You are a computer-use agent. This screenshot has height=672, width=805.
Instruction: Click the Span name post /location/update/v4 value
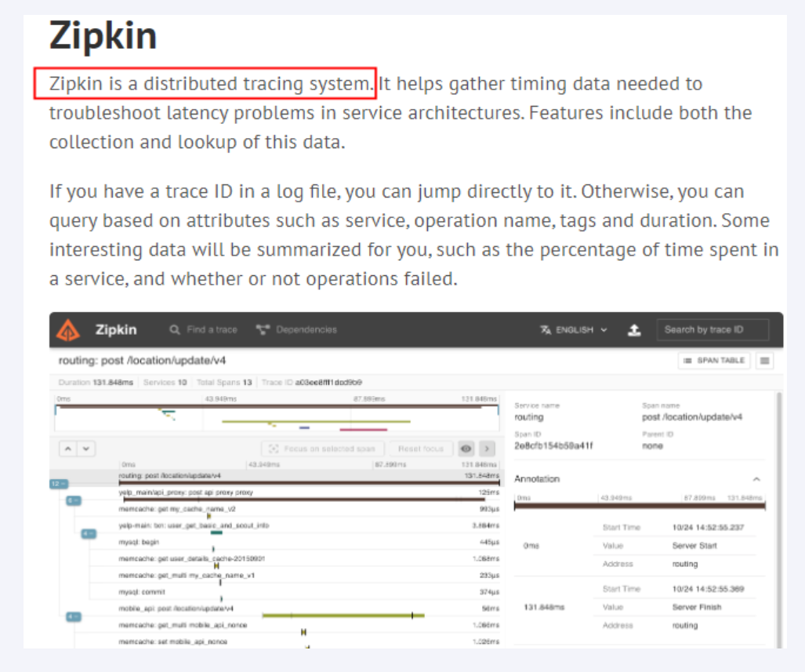692,417
